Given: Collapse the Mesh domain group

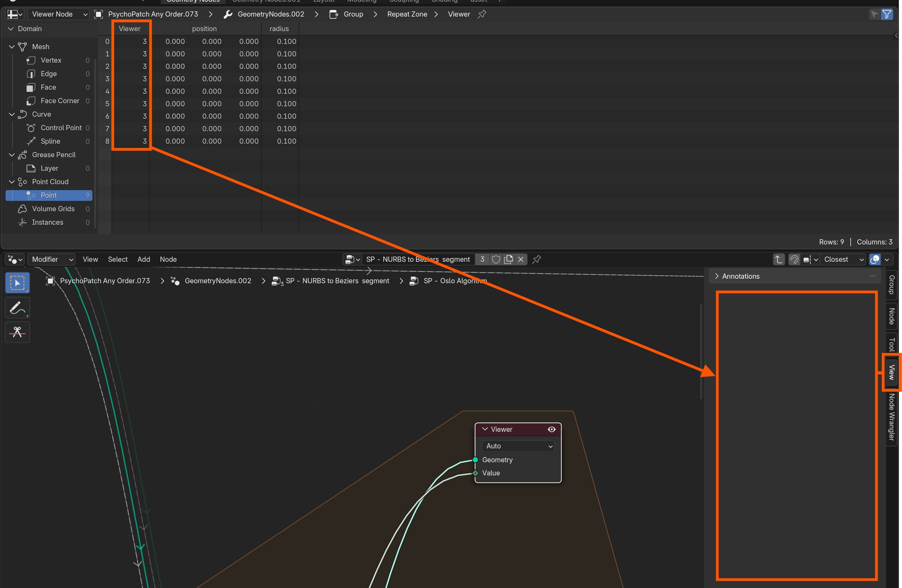Looking at the screenshot, I should click(11, 47).
